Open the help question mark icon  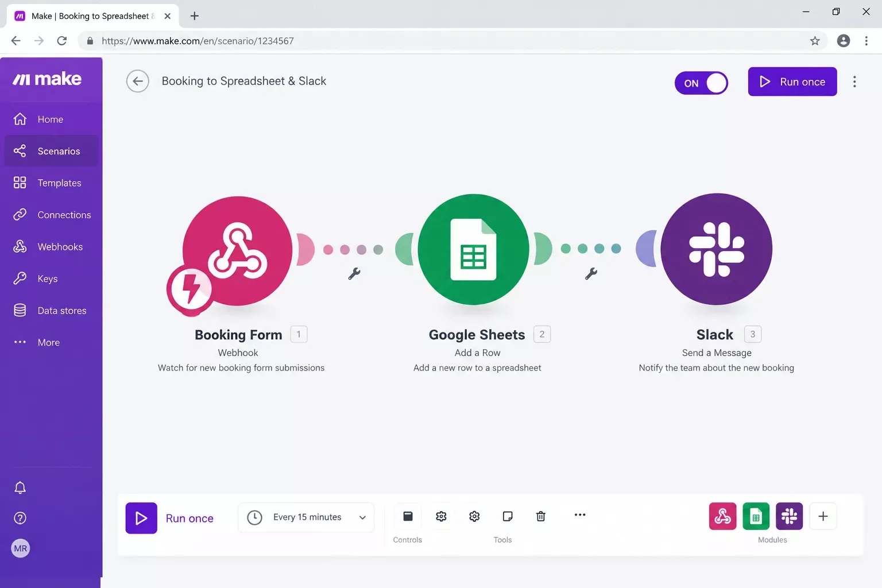[x=20, y=518]
